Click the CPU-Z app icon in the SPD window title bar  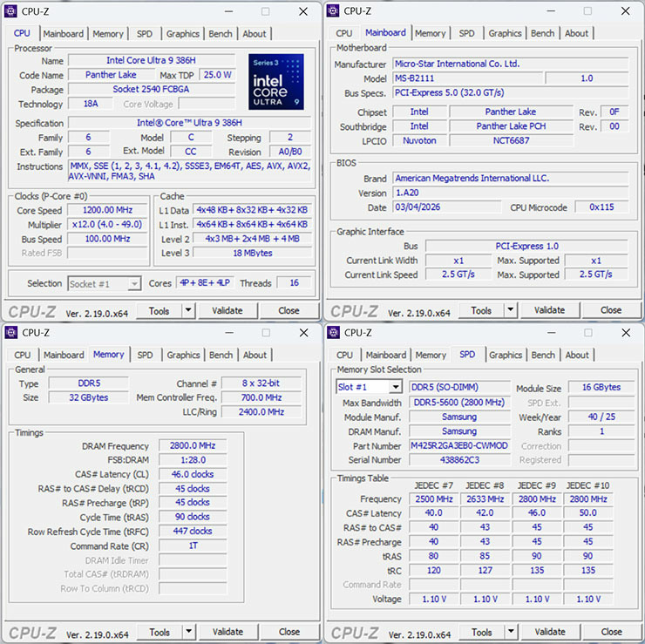(333, 332)
